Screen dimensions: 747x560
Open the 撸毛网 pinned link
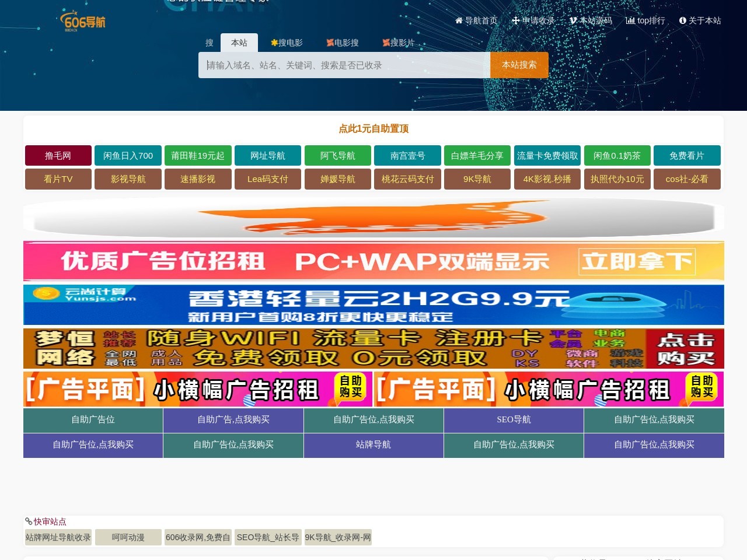click(x=58, y=156)
